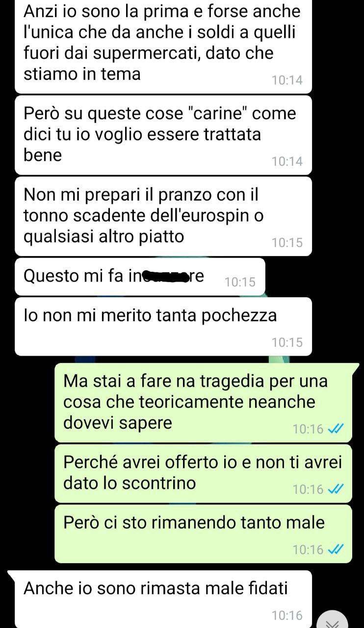
Task: Select message about cose "carine"
Action: tap(163, 135)
